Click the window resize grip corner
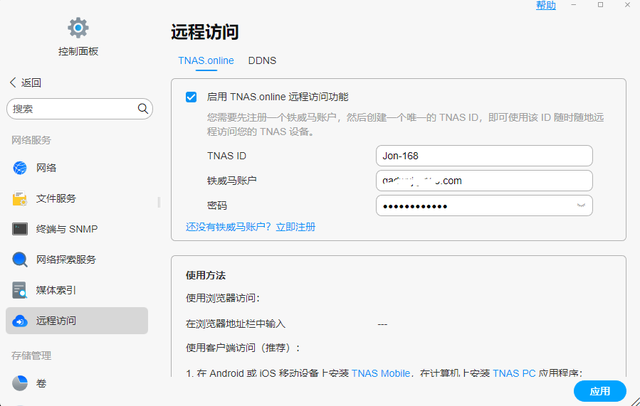Image resolution: width=640 pixels, height=406 pixels. point(635,401)
